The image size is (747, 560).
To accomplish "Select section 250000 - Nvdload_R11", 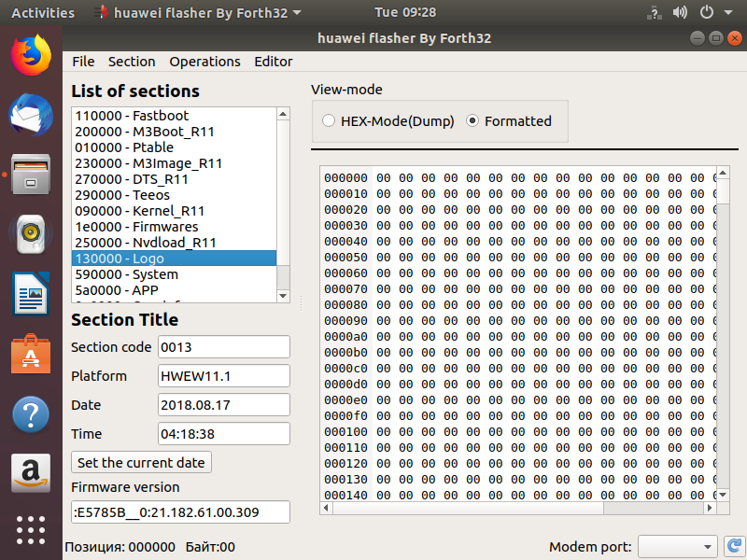I will click(174, 243).
